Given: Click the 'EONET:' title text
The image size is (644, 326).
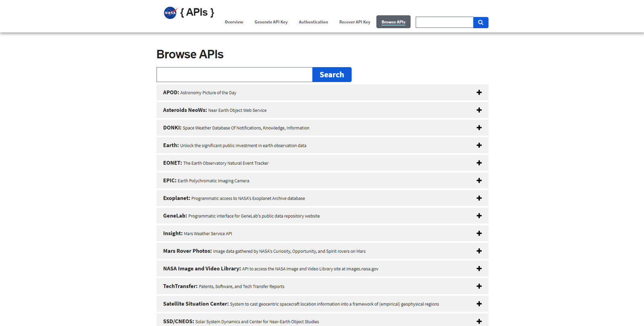Looking at the screenshot, I should pyautogui.click(x=173, y=163).
